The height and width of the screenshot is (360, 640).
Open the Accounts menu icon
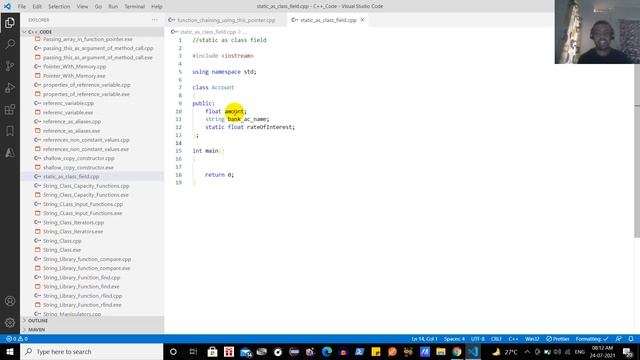tap(10, 301)
